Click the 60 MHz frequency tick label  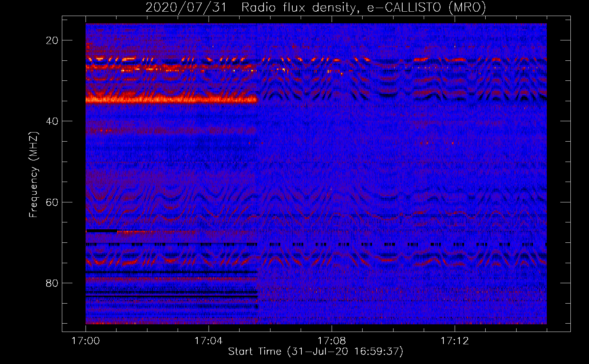coord(52,202)
